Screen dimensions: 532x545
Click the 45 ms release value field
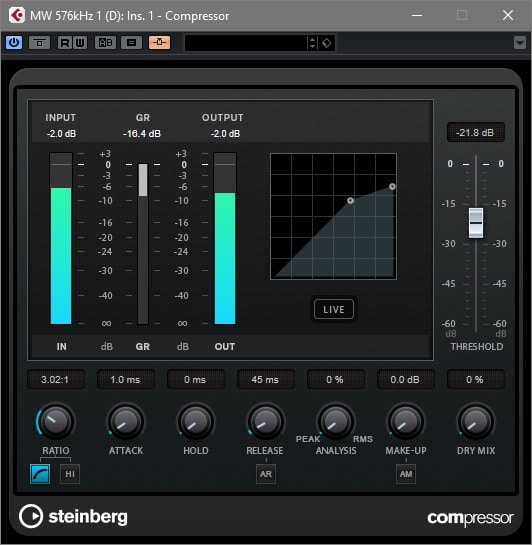(x=265, y=379)
